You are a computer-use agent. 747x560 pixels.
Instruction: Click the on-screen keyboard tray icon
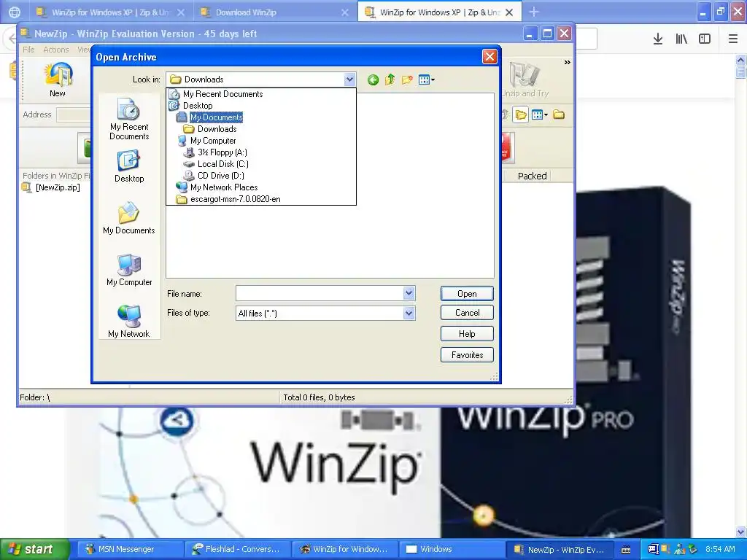tap(626, 550)
